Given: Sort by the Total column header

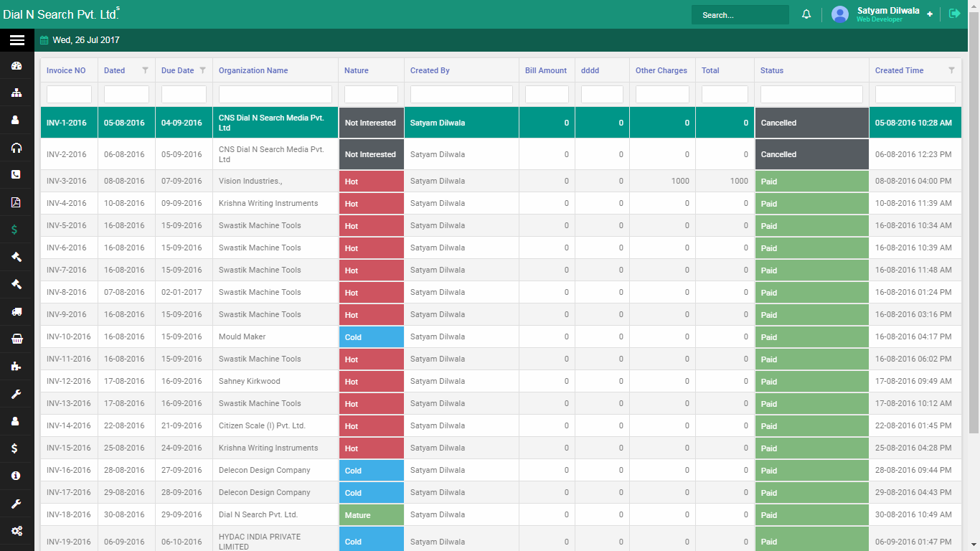Looking at the screenshot, I should click(x=710, y=70).
